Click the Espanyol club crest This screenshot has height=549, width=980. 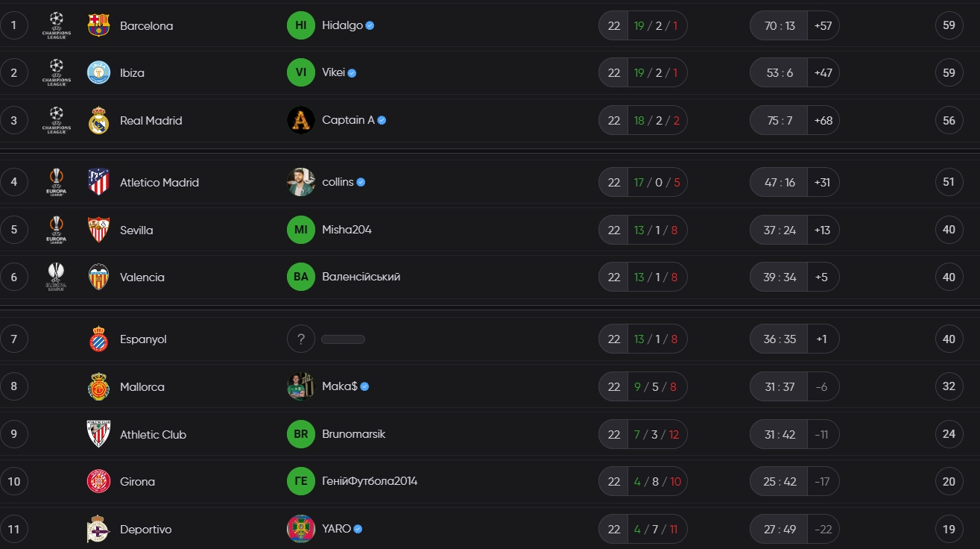point(98,339)
